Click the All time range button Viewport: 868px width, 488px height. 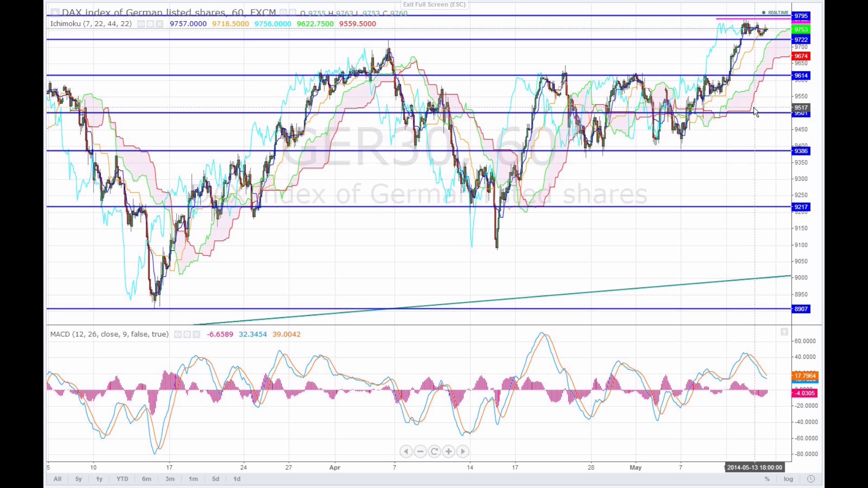(x=57, y=479)
